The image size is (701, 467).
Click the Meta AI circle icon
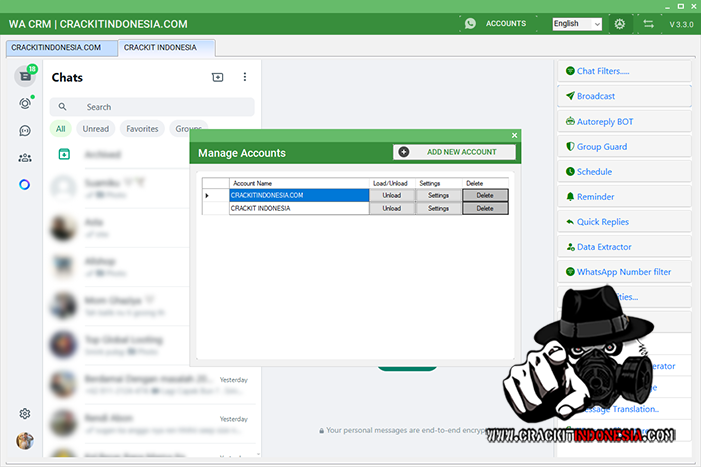[25, 184]
